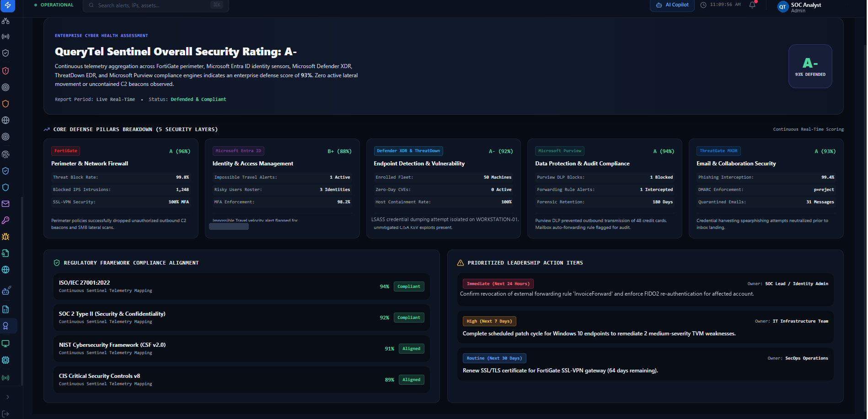Click the High (Next 7 Days) tag
This screenshot has height=419, width=868.
489,321
